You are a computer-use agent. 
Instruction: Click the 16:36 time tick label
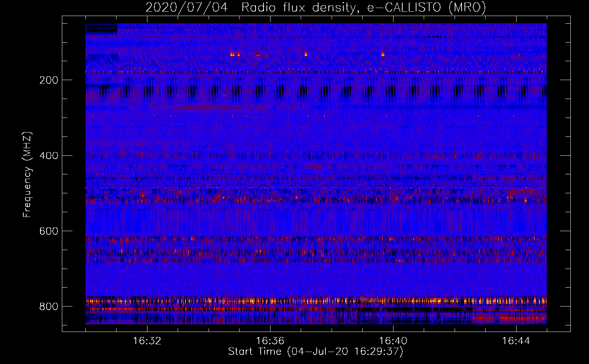(270, 341)
